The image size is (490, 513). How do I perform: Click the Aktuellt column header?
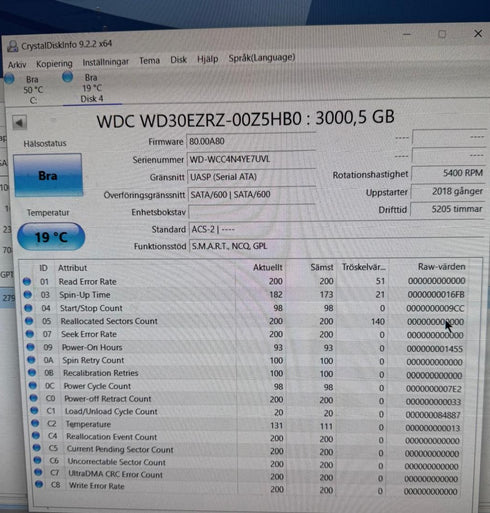coord(267,267)
